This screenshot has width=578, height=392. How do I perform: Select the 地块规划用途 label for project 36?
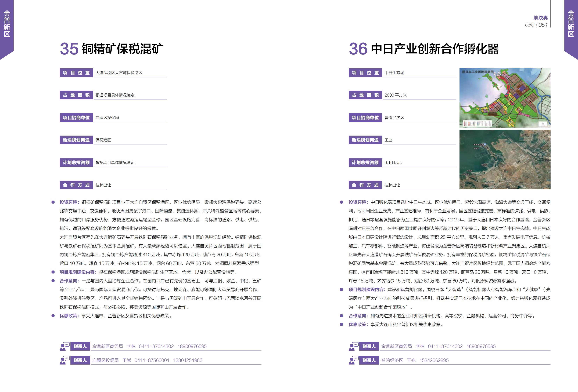coord(365,140)
